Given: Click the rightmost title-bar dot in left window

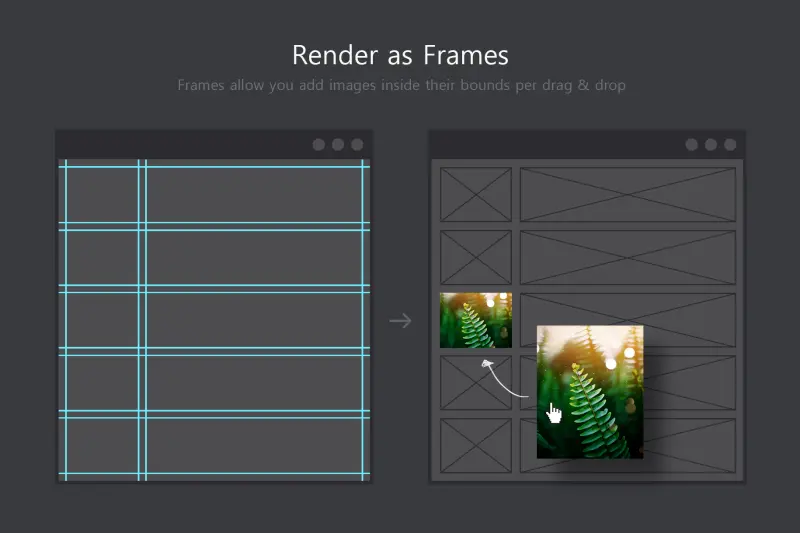Looking at the screenshot, I should (357, 144).
